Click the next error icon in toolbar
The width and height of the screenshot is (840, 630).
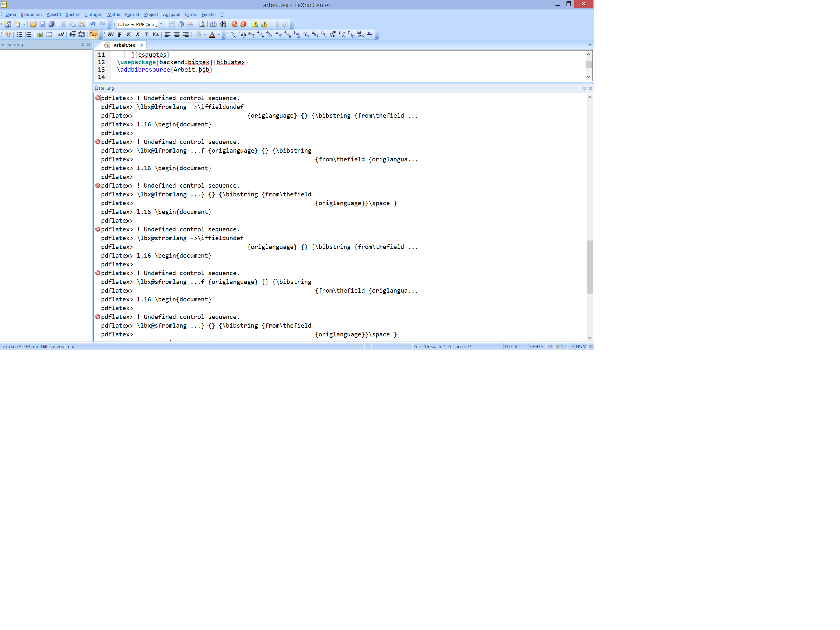tap(234, 24)
